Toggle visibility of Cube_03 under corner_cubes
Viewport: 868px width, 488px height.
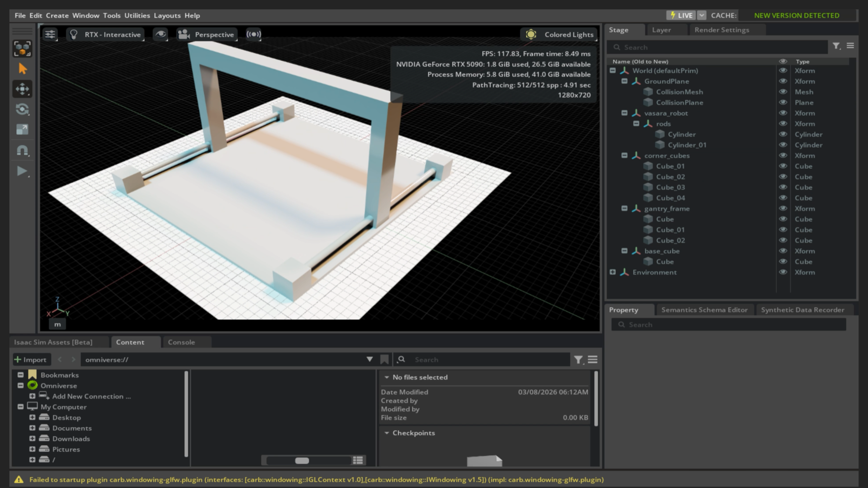(x=783, y=187)
